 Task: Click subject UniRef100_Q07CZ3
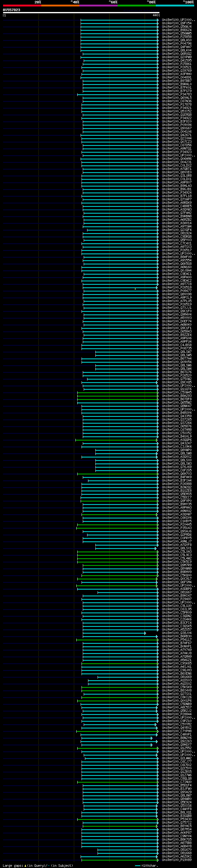tap(177, 142)
